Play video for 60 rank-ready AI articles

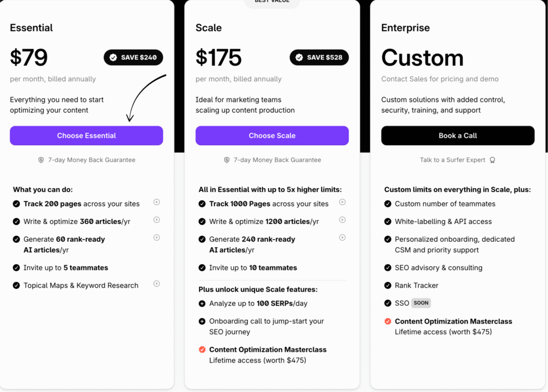pos(157,237)
